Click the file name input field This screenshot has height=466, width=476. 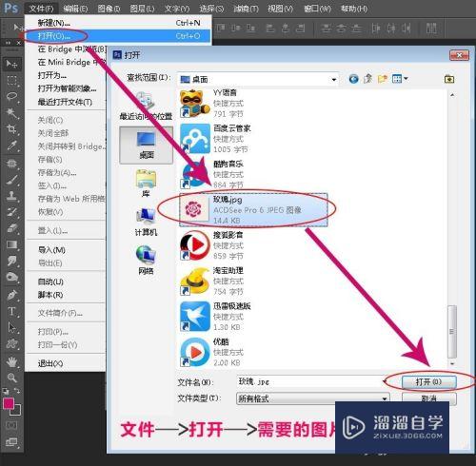click(309, 381)
